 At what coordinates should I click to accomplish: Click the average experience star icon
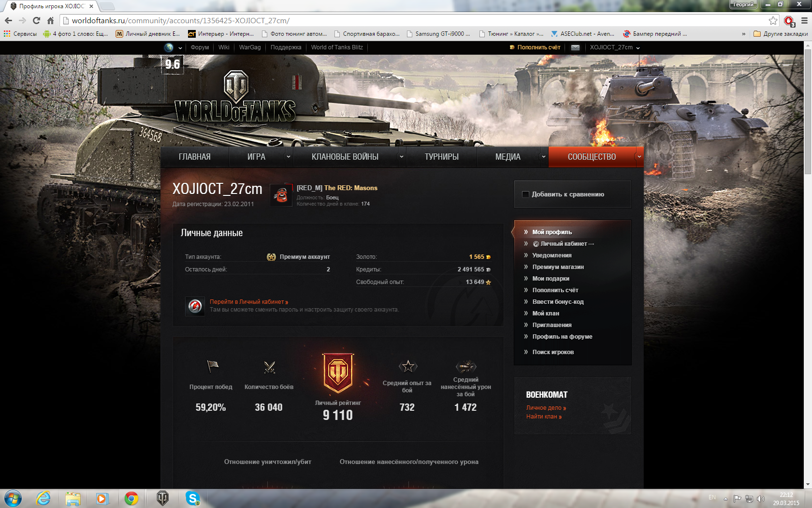pos(408,366)
